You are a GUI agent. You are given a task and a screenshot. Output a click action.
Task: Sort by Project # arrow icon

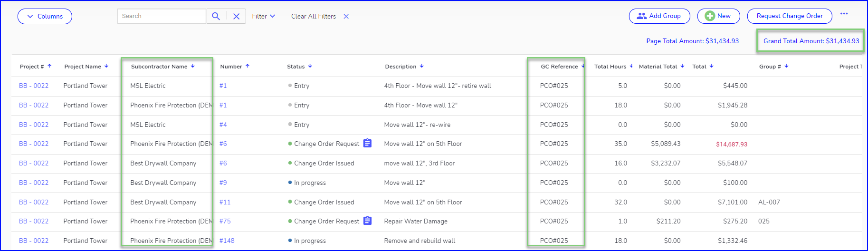(49, 66)
